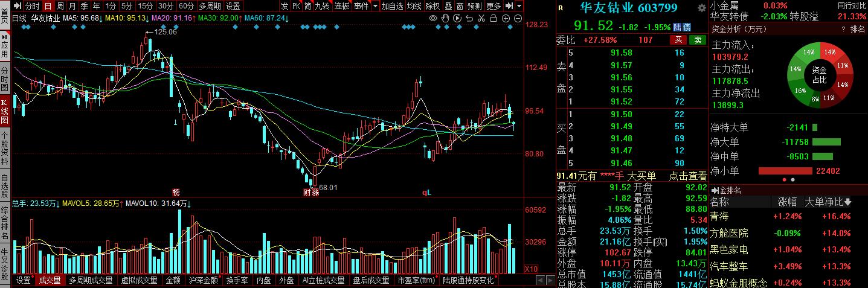
Task: Open the 牛叉诊股 sidebar tab
Action: click(x=5, y=264)
